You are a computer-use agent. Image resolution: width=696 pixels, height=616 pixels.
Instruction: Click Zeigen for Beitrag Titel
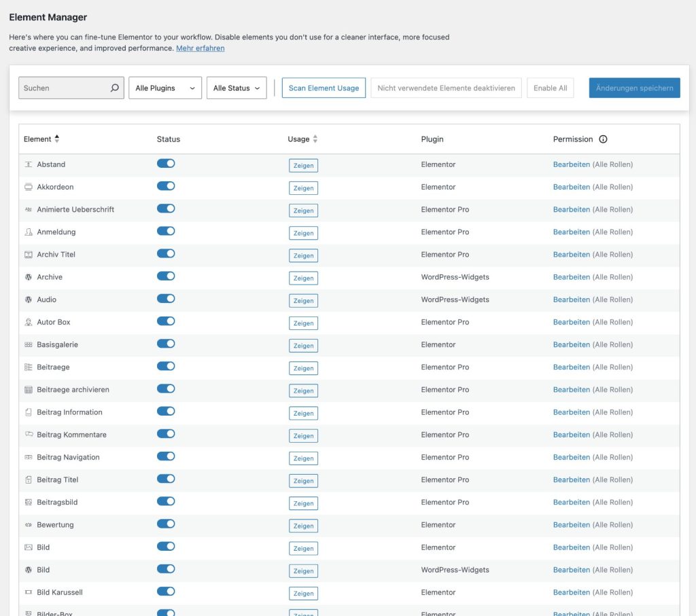[304, 481]
